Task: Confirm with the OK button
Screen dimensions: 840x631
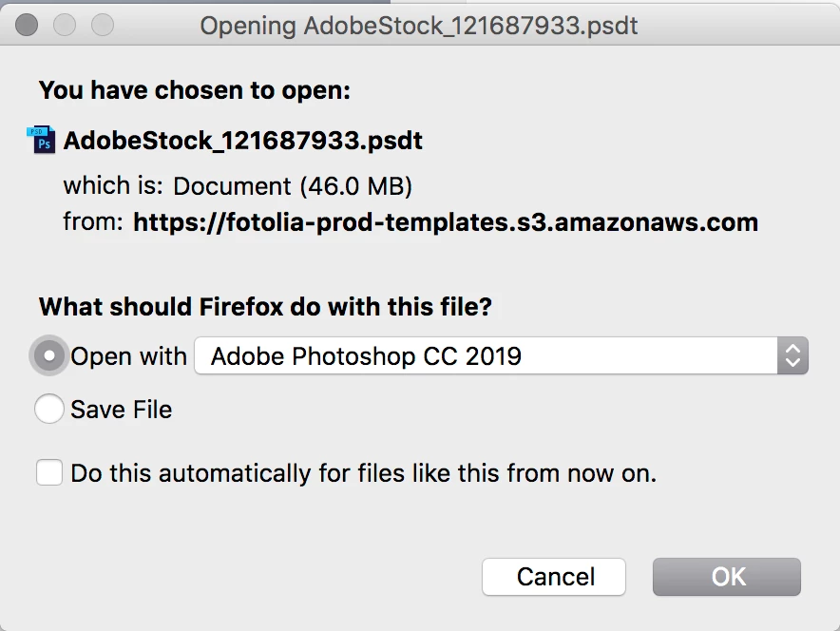Action: click(727, 577)
